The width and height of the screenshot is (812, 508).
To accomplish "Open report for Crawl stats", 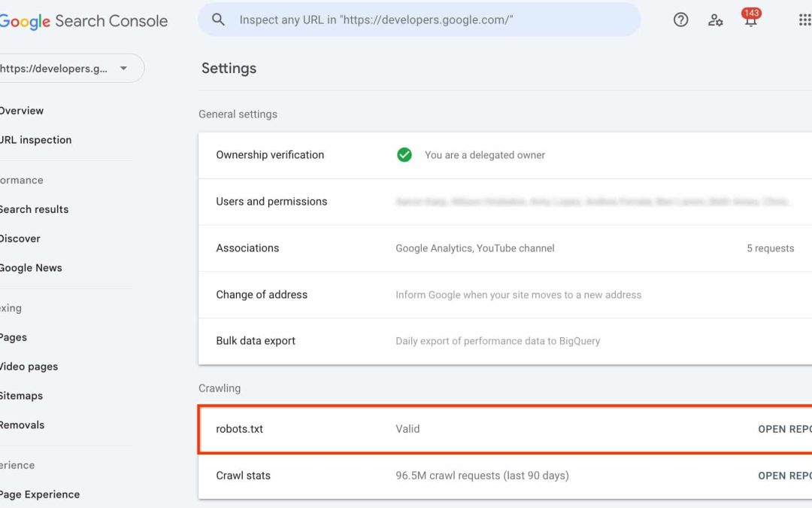I will tap(784, 476).
